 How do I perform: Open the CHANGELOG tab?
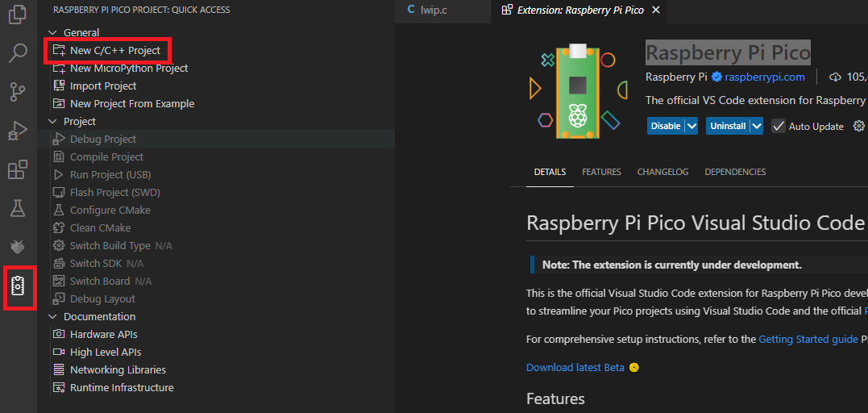[662, 172]
